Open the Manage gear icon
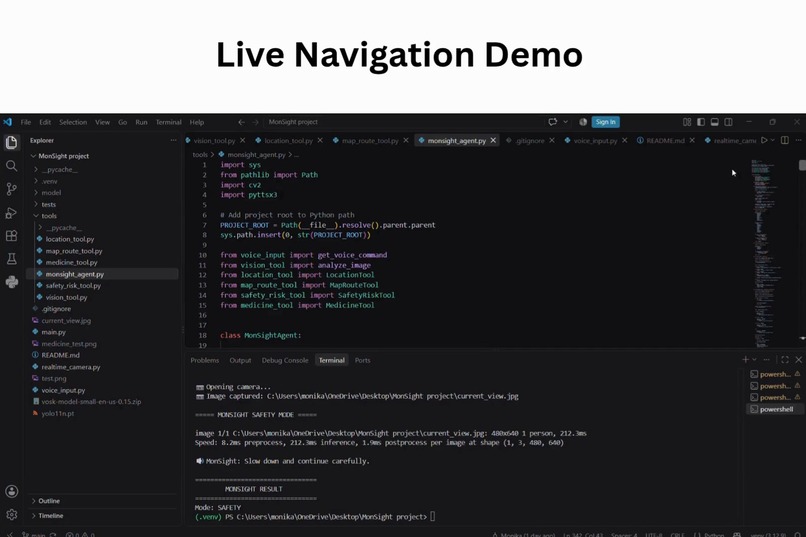Viewport: 806px width, 537px height. pyautogui.click(x=11, y=514)
